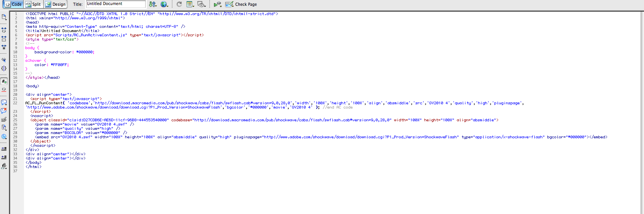This screenshot has width=644, height=214.
Task: Click the meta http-equiv line
Action: [x=105, y=27]
